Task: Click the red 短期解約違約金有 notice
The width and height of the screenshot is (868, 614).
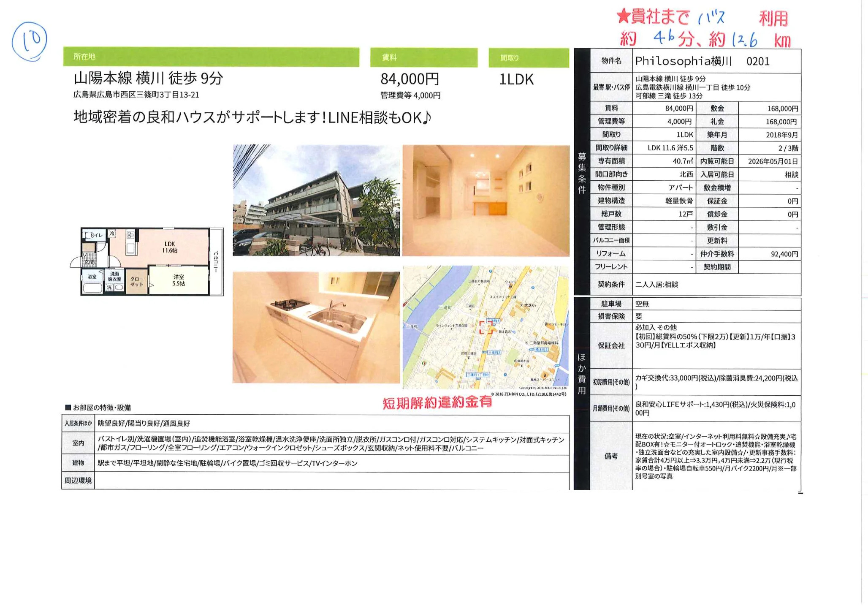Action: (437, 402)
